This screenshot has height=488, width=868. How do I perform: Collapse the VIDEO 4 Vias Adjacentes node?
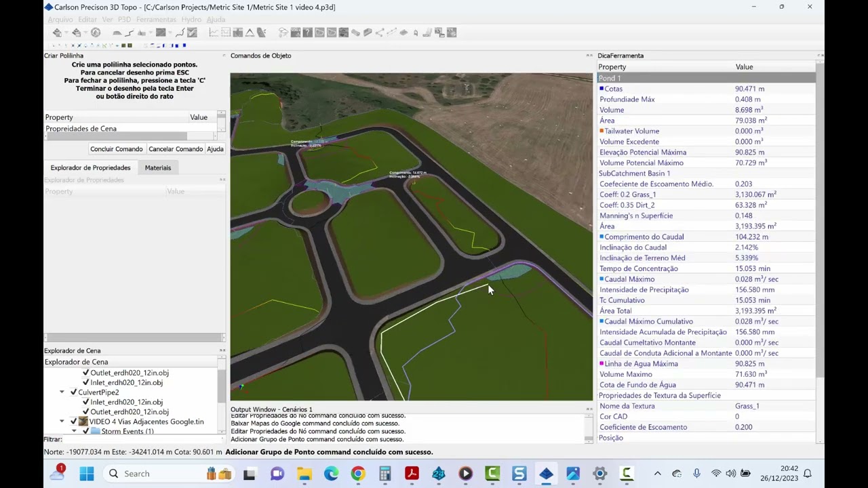point(62,422)
